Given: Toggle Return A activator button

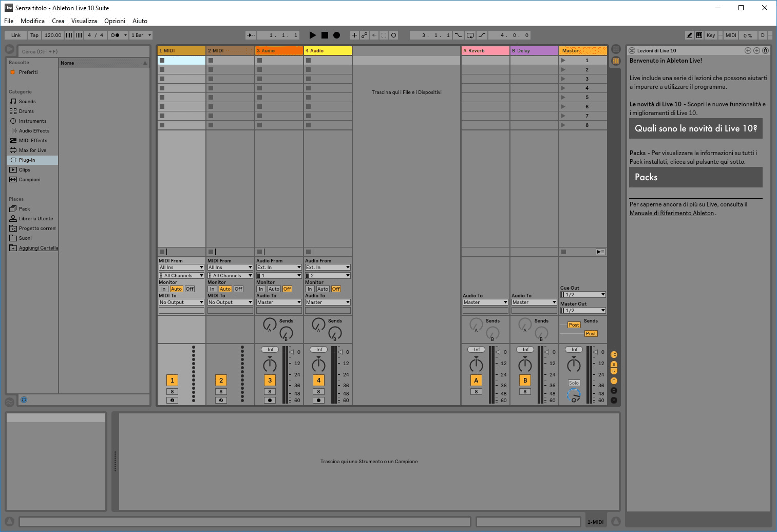Looking at the screenshot, I should [476, 381].
